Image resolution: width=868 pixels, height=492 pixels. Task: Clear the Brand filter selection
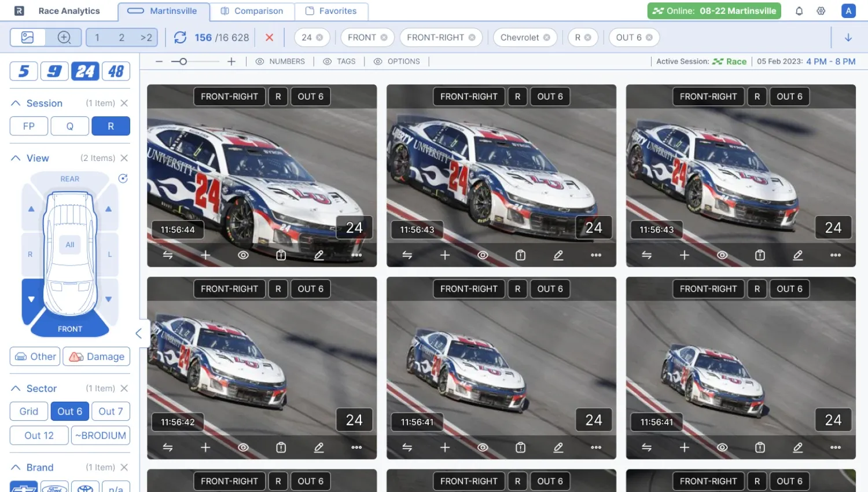point(124,467)
